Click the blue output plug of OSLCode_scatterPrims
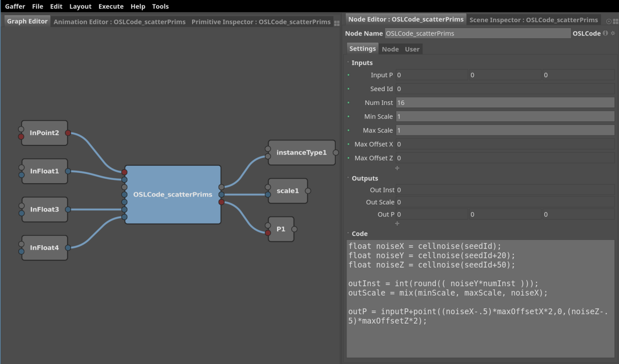The image size is (619, 364). click(x=221, y=195)
